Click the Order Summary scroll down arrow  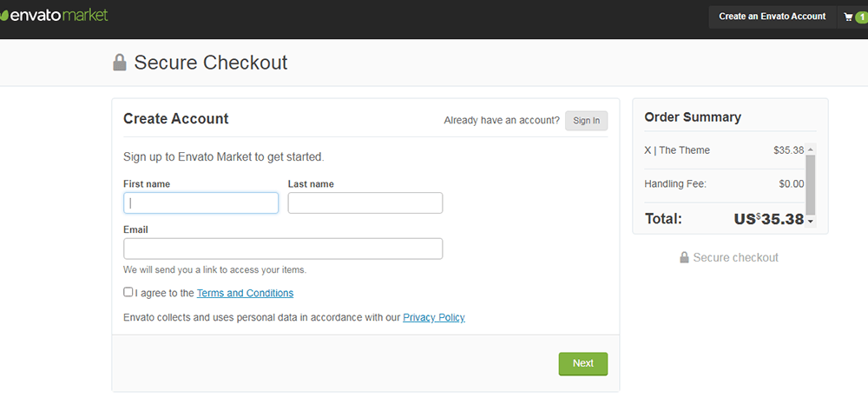coord(811,222)
